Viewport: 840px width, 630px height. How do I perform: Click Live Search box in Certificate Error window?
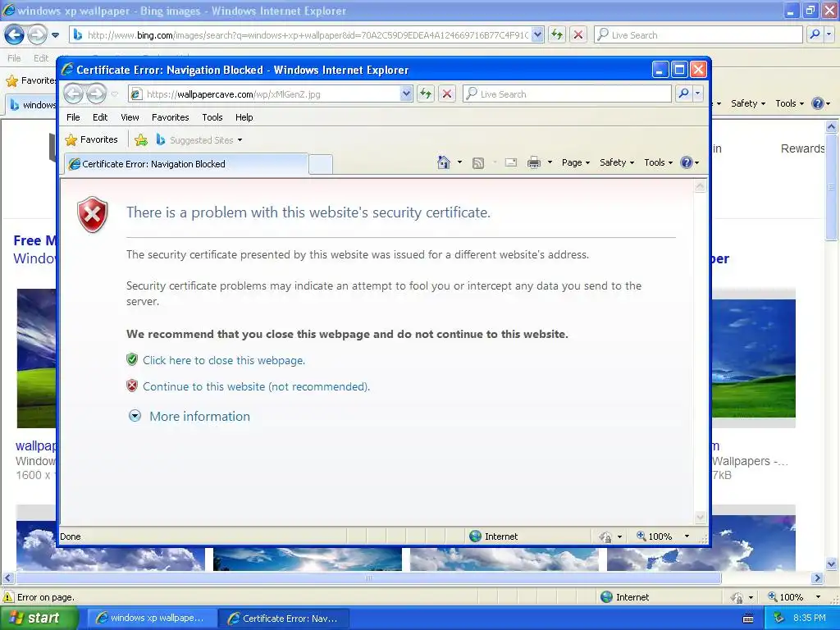567,94
